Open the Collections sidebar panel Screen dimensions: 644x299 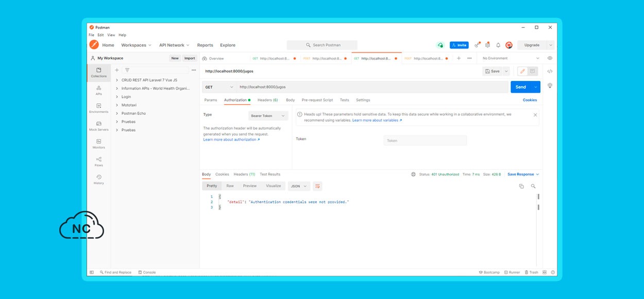point(98,73)
